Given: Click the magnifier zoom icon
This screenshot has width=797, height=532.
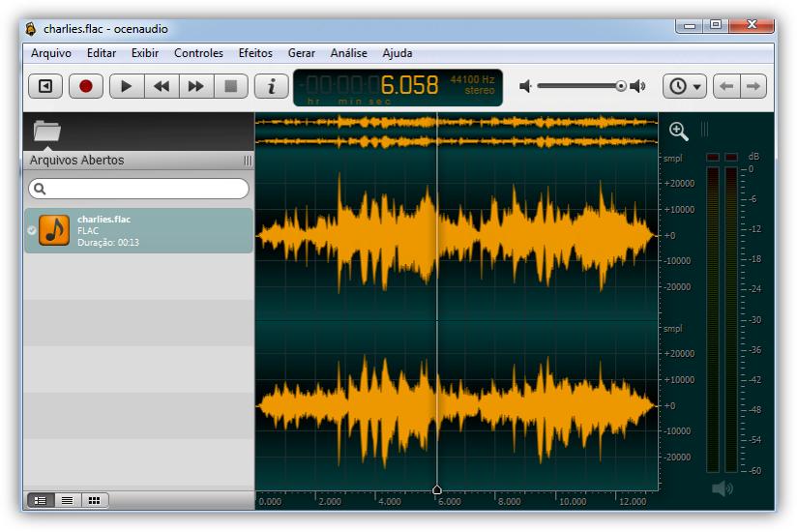Looking at the screenshot, I should click(679, 131).
